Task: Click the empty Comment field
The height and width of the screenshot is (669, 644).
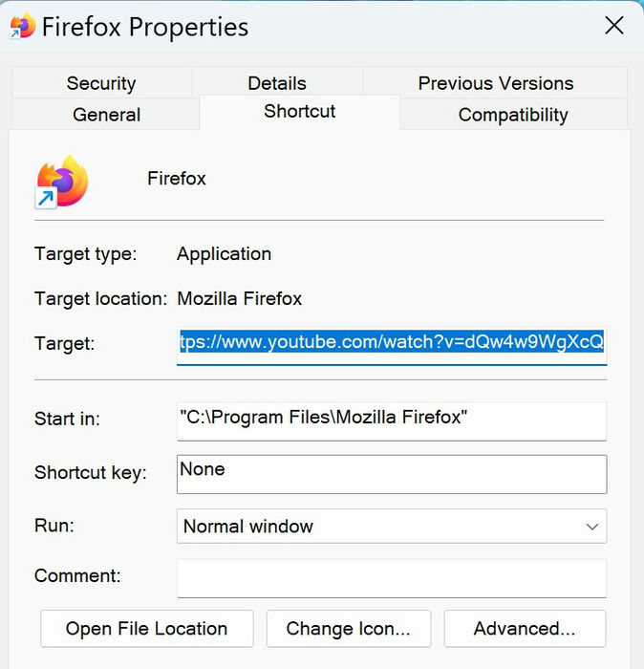Action: pos(392,578)
